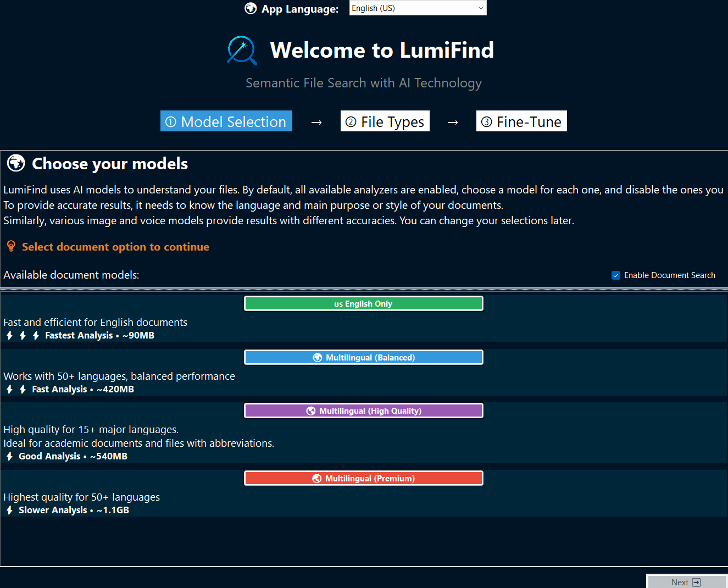
Task: Go to the Fine-Tune step
Action: pos(521,121)
